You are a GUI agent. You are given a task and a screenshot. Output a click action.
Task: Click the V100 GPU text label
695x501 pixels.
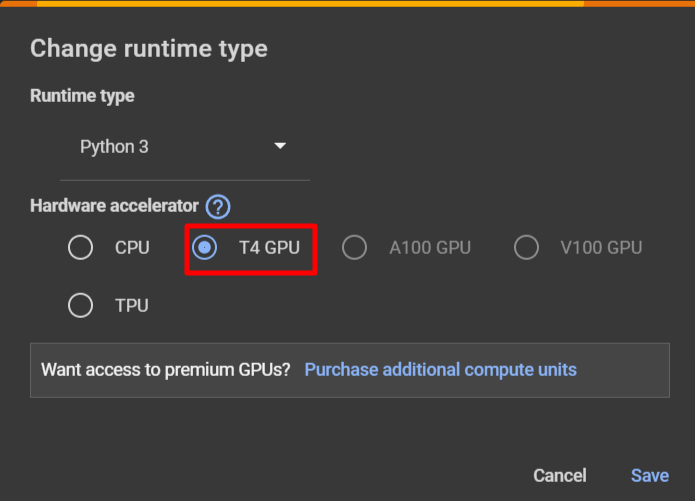click(x=601, y=247)
